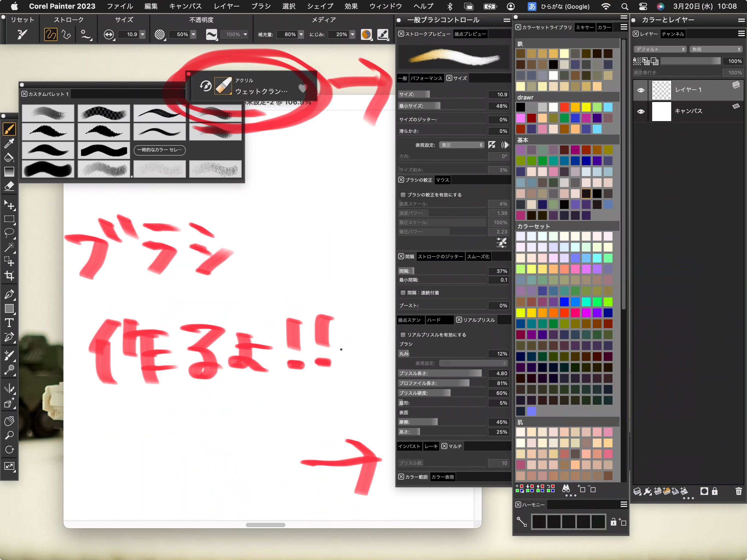Image resolution: width=747 pixels, height=560 pixels.
Task: Select the Eraser tool
Action: tap(9, 186)
